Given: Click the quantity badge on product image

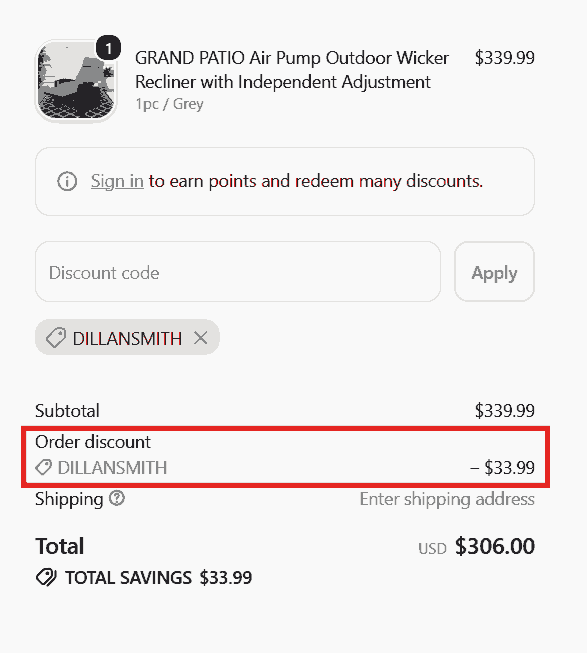Looking at the screenshot, I should [x=109, y=48].
